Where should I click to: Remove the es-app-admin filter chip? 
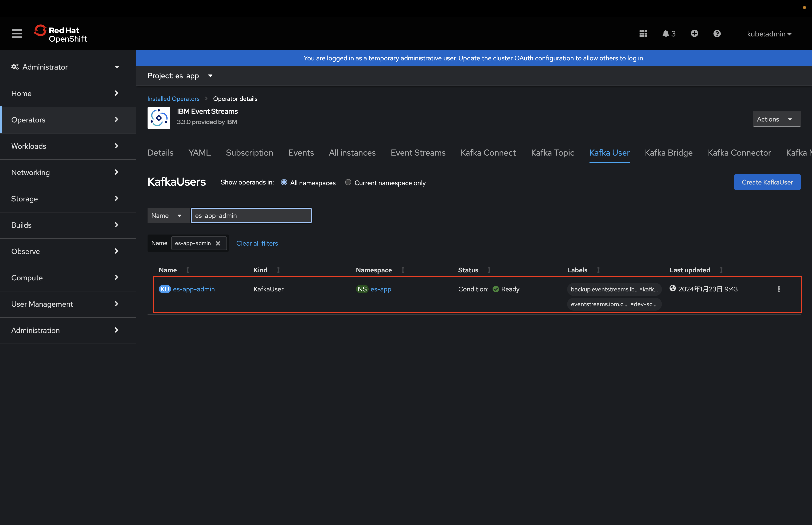(218, 243)
